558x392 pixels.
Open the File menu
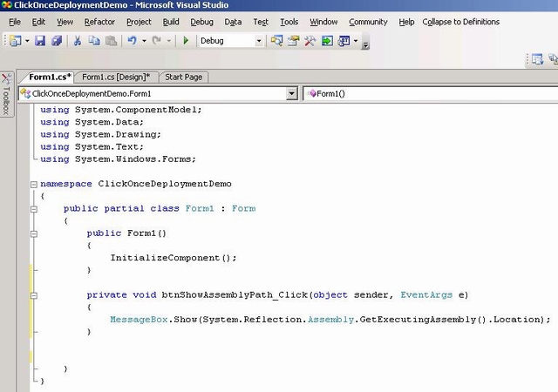click(x=15, y=22)
